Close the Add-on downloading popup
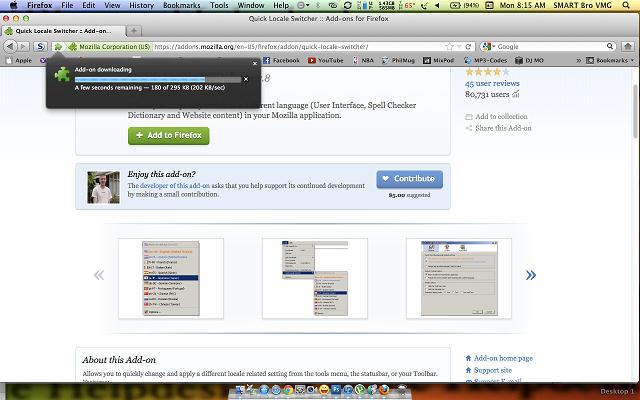 pyautogui.click(x=255, y=63)
